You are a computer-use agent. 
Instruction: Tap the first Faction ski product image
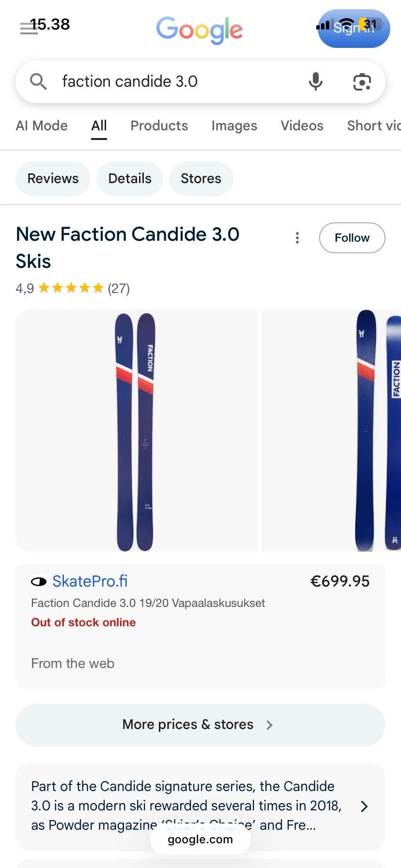tap(136, 430)
